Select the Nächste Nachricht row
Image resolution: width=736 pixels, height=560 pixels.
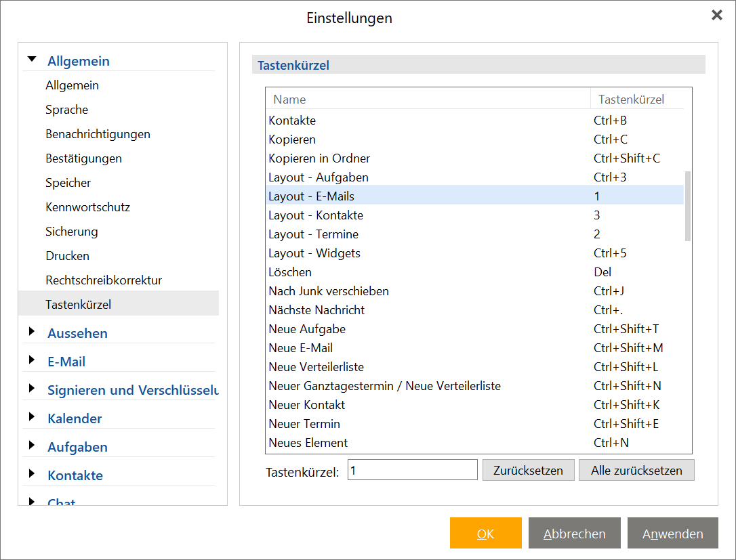click(475, 310)
